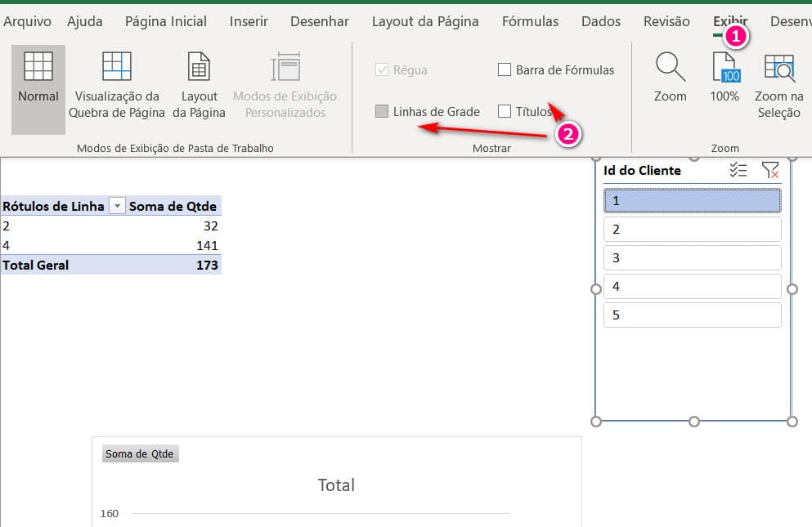Screen dimensions: 812x527
Task: Click the slicer's bottom center handle
Action: coord(694,422)
